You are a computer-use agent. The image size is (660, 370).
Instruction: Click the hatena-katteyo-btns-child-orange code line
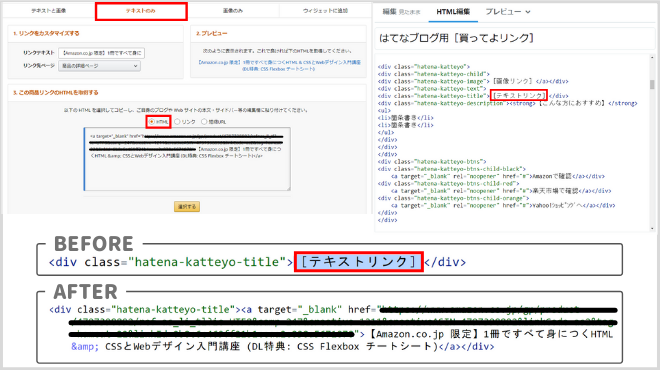click(453, 198)
